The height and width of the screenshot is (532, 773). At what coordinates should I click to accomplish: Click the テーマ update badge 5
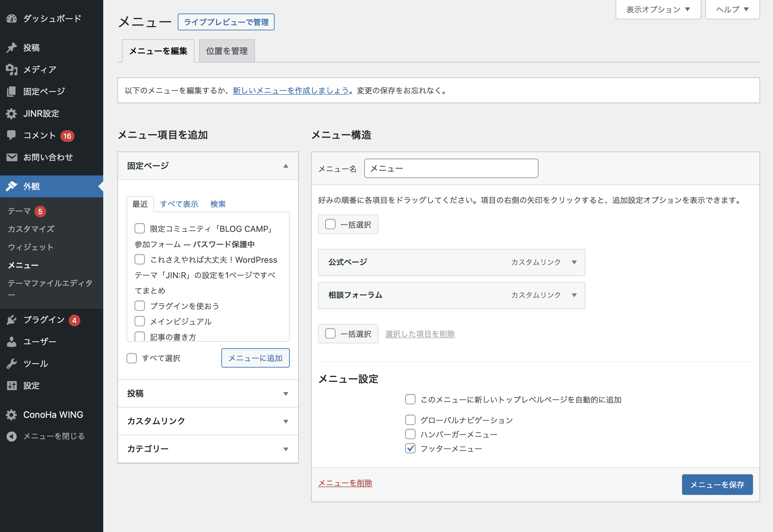(40, 211)
